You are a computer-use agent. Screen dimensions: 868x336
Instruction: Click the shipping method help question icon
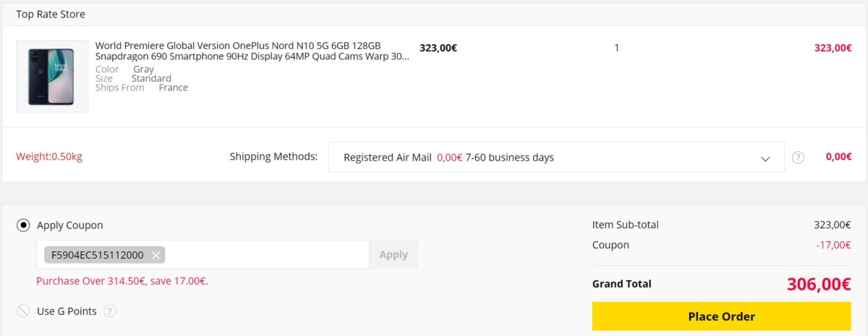(798, 157)
